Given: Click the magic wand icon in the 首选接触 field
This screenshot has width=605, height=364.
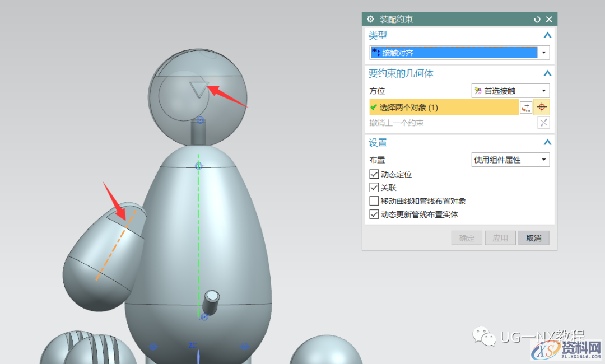Looking at the screenshot, I should tap(478, 91).
